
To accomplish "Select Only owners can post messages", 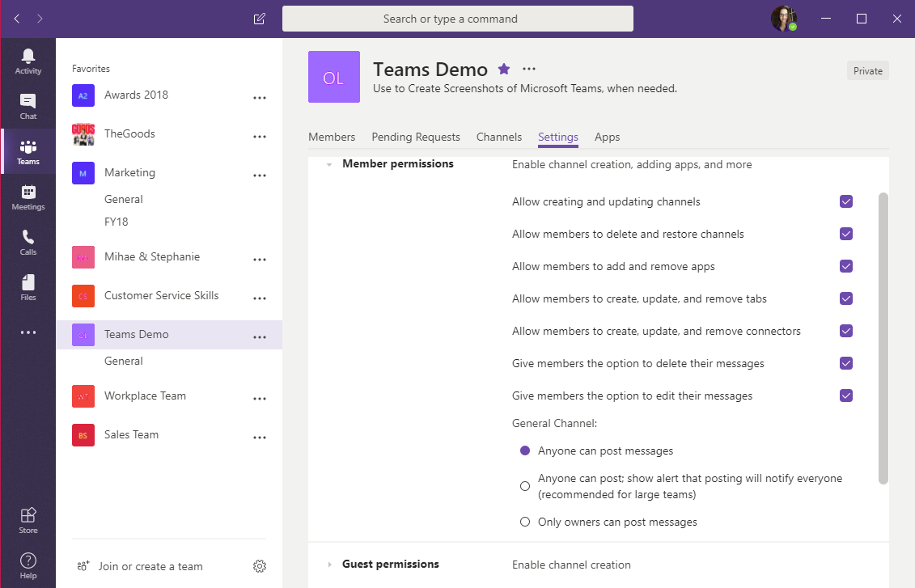I will click(525, 522).
